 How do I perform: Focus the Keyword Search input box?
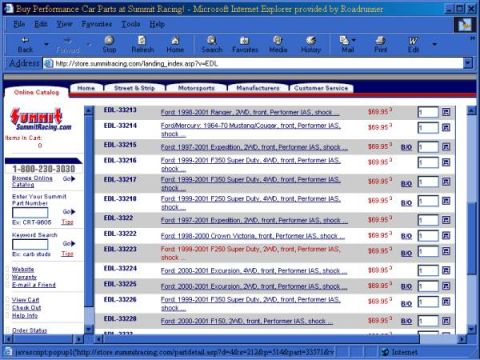point(30,245)
